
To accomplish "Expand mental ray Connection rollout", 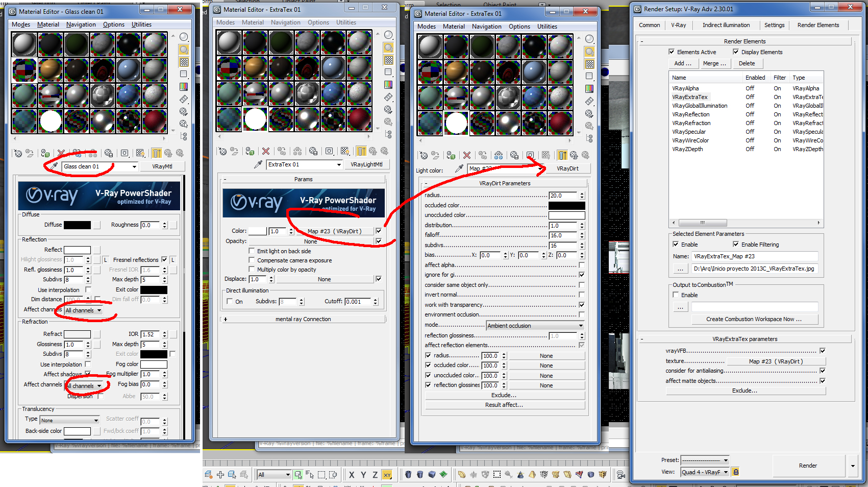I will coord(303,319).
